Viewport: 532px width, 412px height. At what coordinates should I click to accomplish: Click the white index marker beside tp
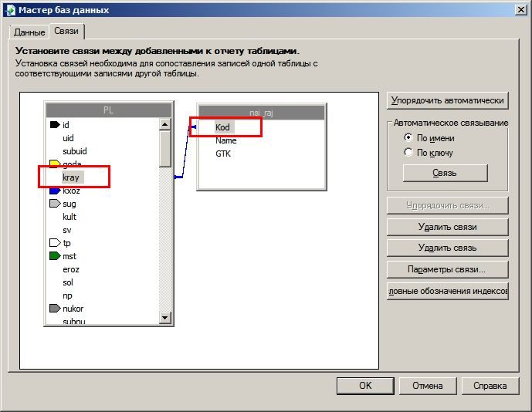coord(55,243)
